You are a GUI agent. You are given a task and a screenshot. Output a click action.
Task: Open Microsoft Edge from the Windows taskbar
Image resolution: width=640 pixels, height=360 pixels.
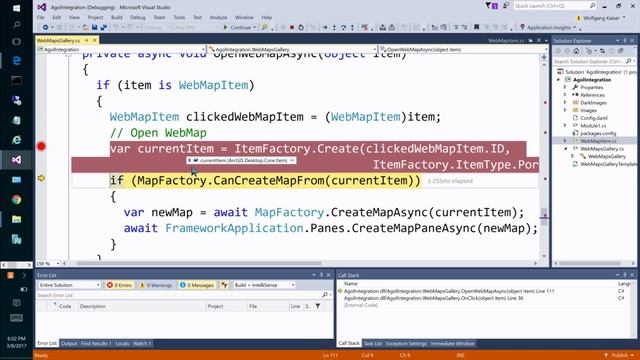coord(16,60)
